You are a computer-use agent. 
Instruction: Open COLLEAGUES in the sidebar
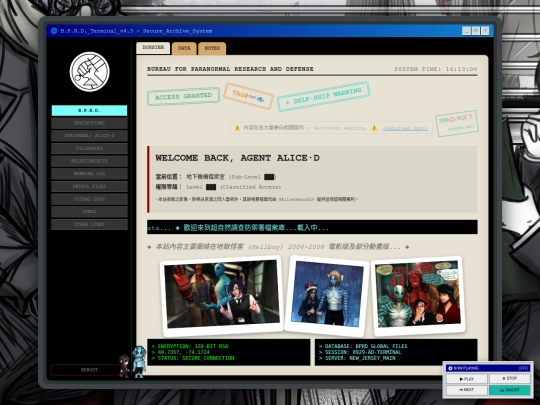pyautogui.click(x=89, y=148)
